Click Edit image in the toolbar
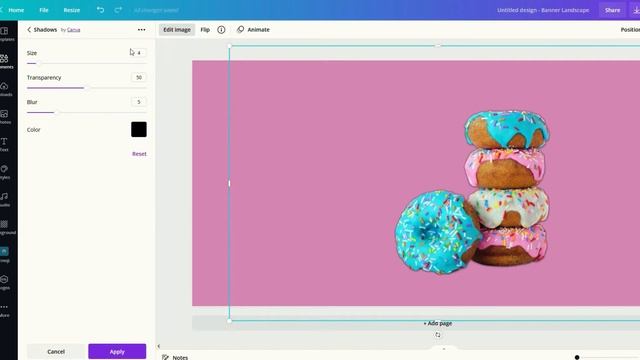Viewport: 640px width, 360px height. (177, 29)
